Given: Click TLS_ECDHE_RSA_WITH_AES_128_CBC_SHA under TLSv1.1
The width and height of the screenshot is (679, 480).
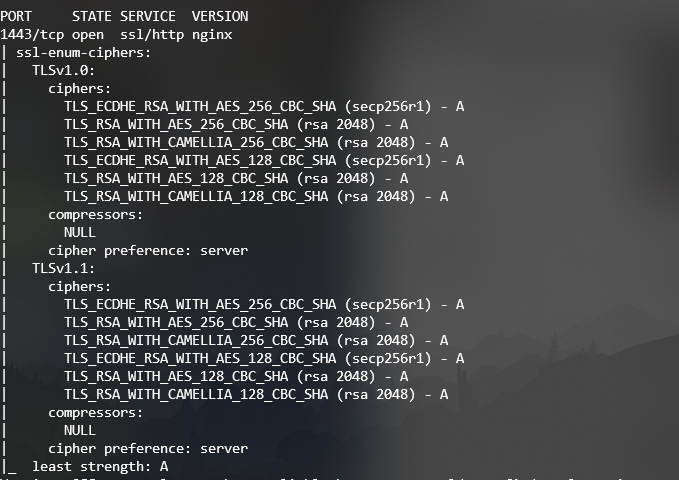Looking at the screenshot, I should [x=264, y=359].
